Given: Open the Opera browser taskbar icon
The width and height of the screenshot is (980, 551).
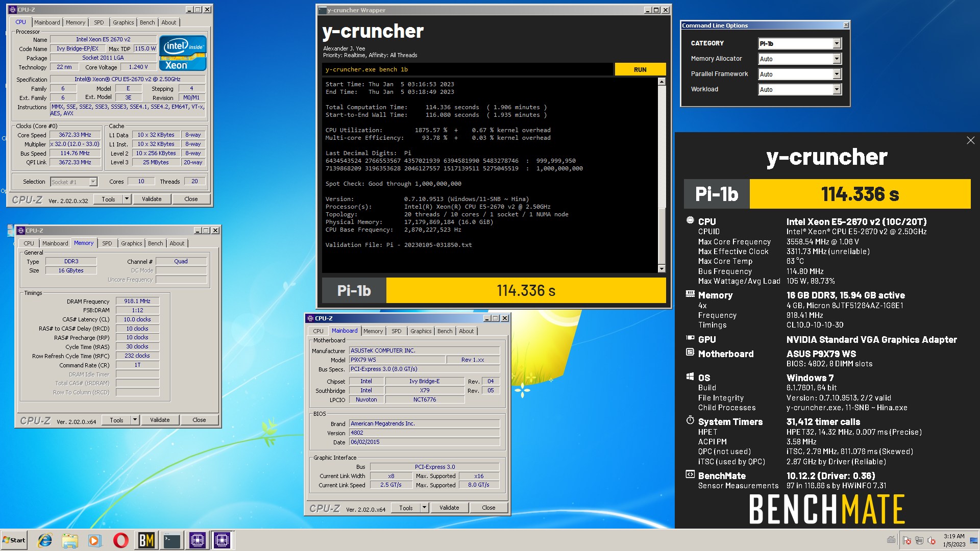Looking at the screenshot, I should (120, 540).
